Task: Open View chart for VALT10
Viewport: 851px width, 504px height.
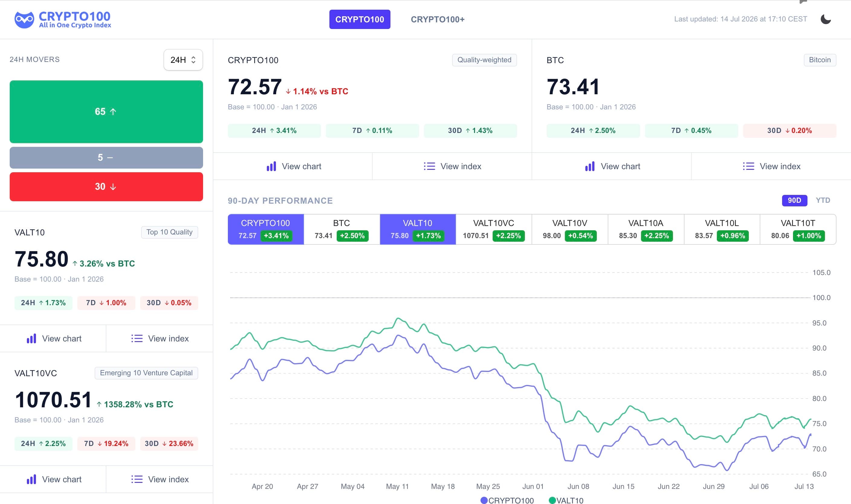Action: (x=53, y=338)
